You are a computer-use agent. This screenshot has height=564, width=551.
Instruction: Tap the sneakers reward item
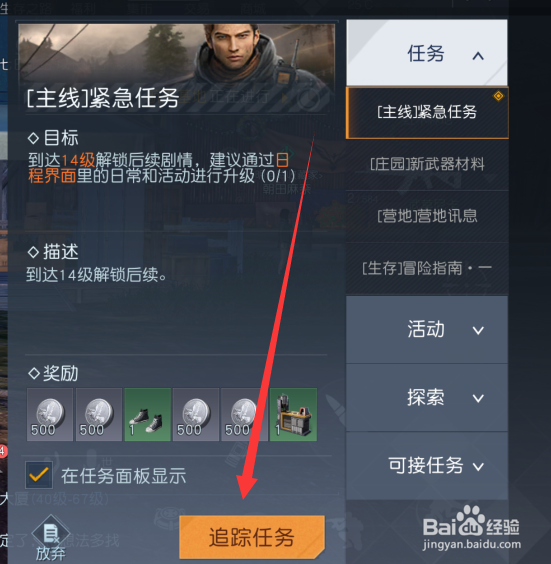147,414
